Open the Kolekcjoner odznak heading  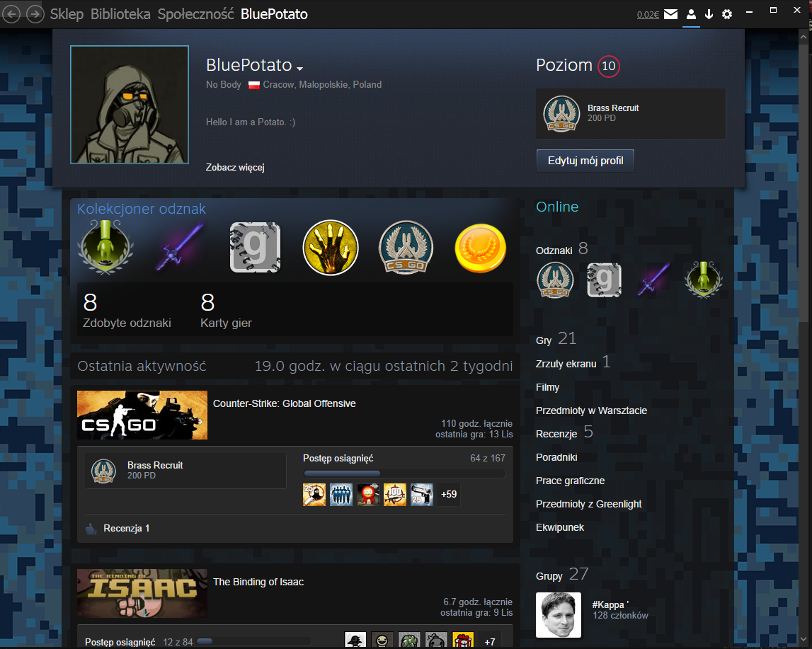(142, 209)
